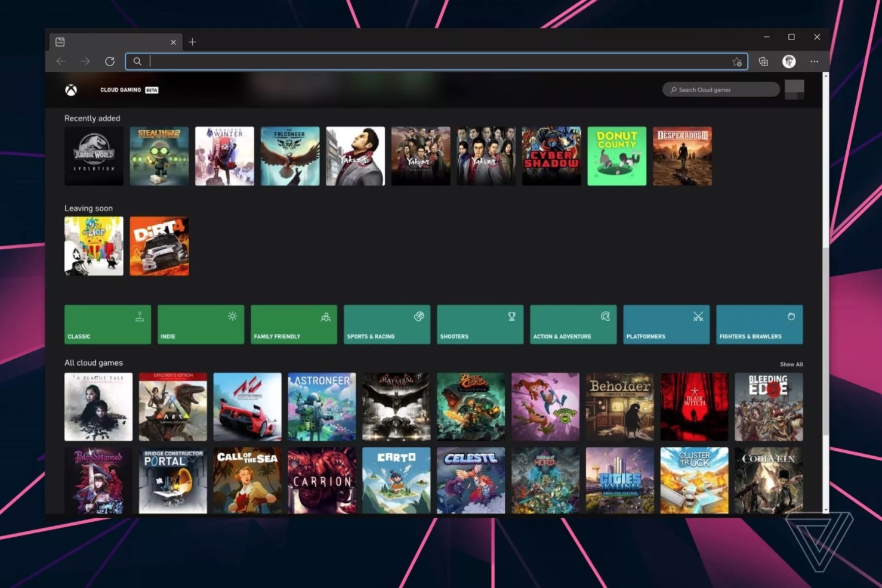The height and width of the screenshot is (588, 882).
Task: Click the ball icon on Sports & Racing
Action: tap(418, 316)
